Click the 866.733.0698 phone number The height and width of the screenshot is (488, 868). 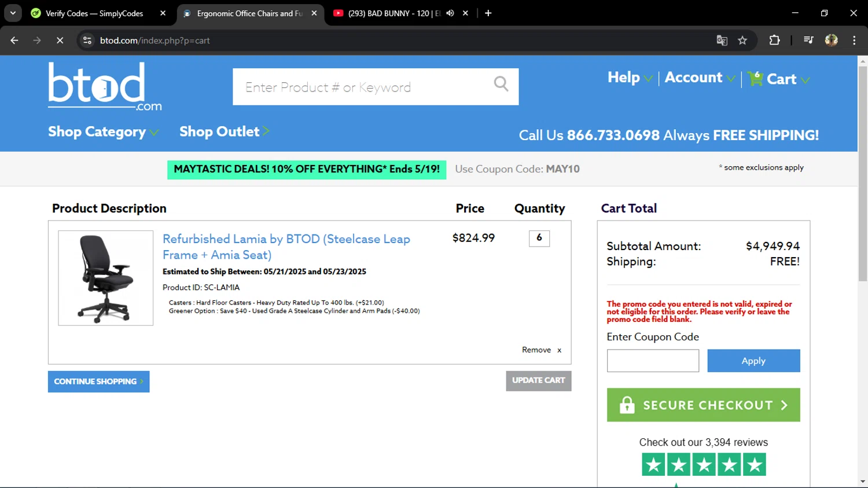[x=613, y=135]
